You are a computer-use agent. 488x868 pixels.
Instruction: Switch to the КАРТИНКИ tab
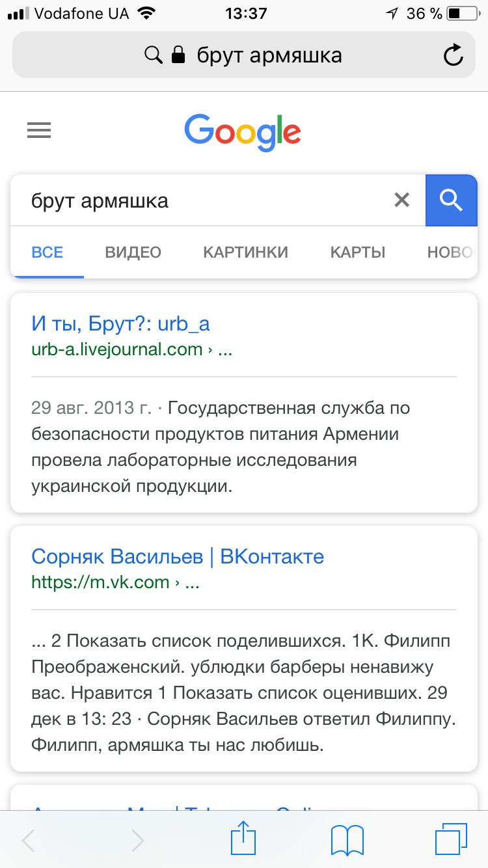click(x=245, y=252)
